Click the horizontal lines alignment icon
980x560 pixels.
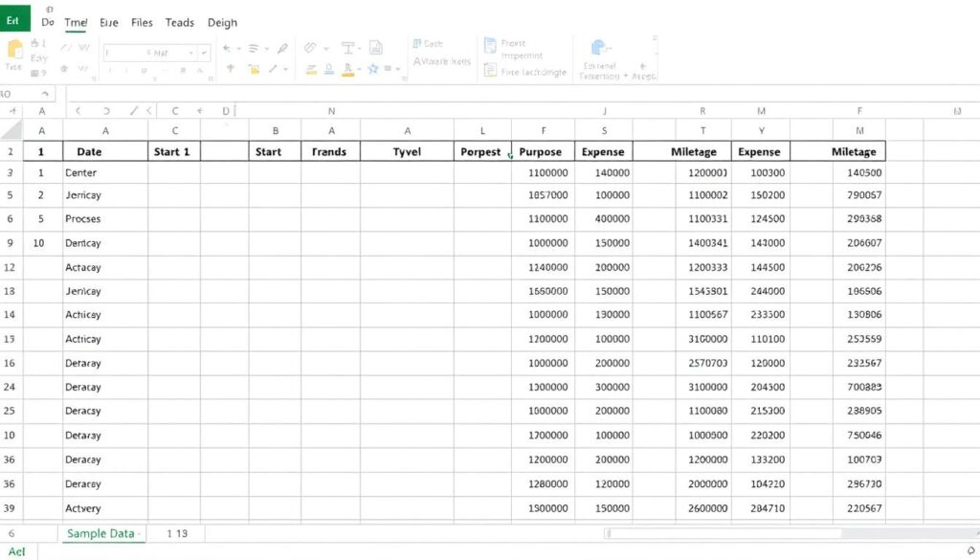[253, 49]
